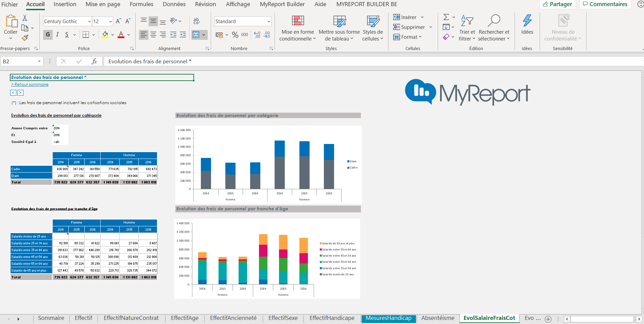Toggle align top
This screenshot has height=324, width=644.
144,21
